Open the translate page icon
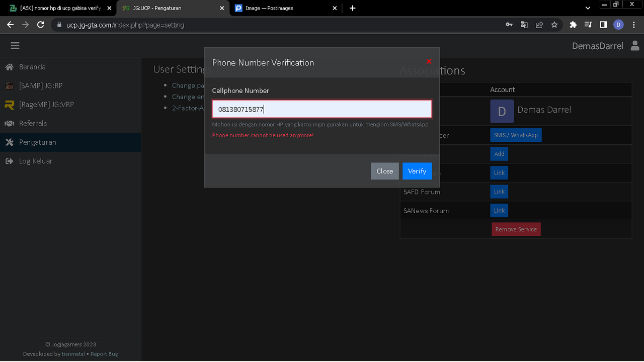This screenshot has width=644, height=362. tap(524, 24)
